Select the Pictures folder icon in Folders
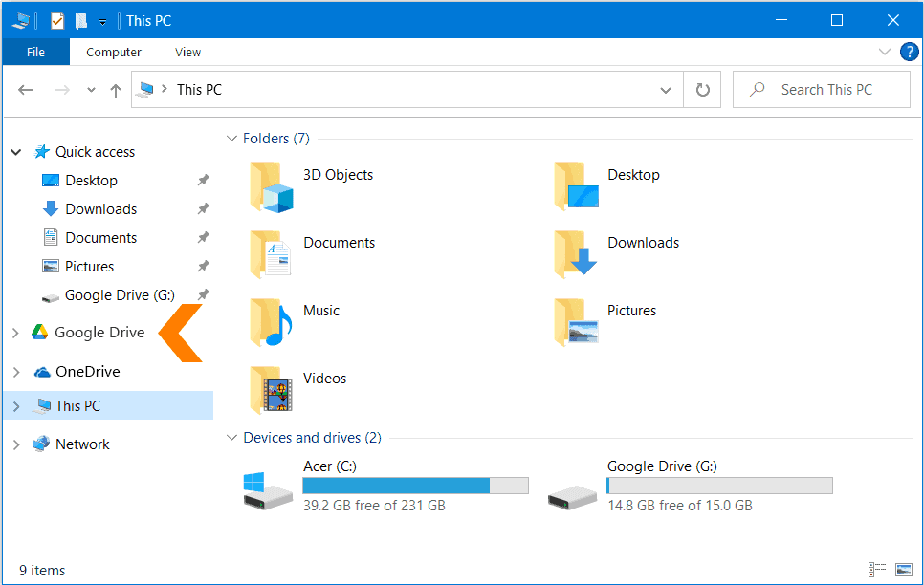Viewport: 924px width, 585px height. pos(577,322)
